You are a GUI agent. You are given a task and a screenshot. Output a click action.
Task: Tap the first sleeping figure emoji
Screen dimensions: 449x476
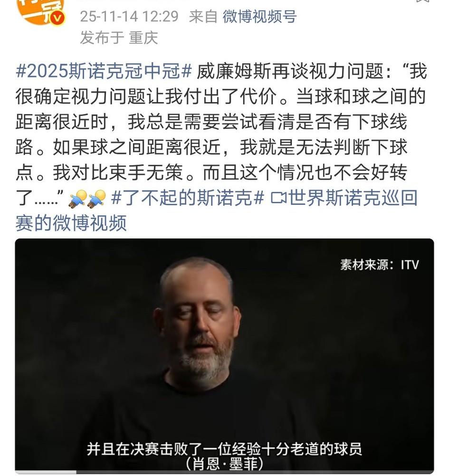click(x=78, y=199)
